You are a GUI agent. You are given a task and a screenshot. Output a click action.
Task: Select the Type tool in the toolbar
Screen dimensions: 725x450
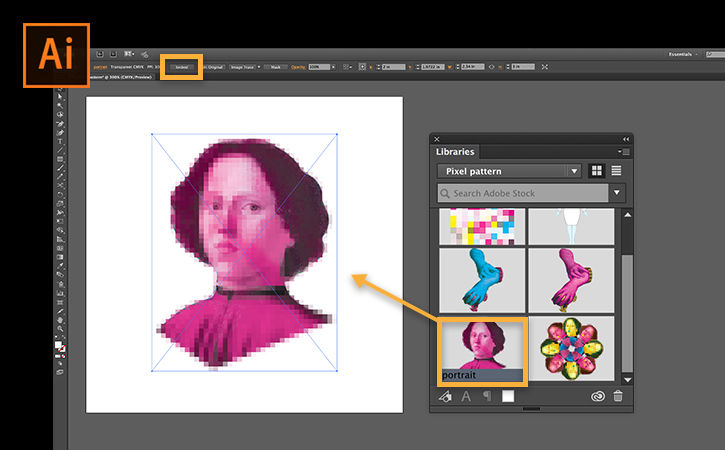pyautogui.click(x=60, y=142)
